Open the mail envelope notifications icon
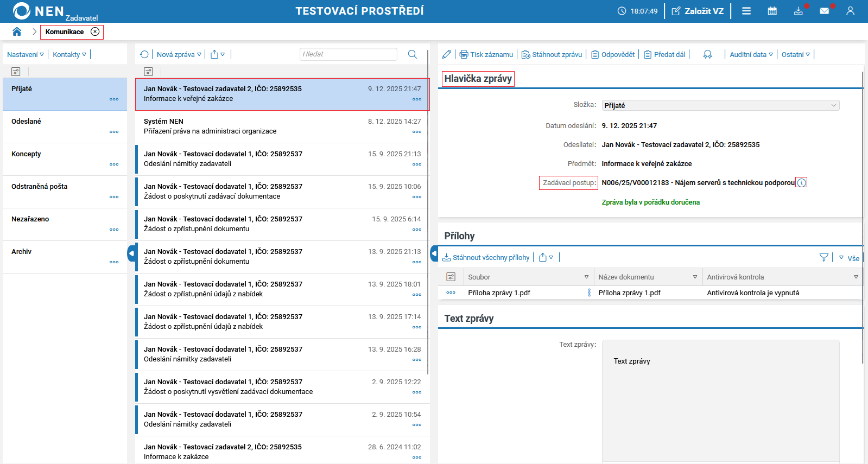Viewport: 868px width, 464px height. (x=824, y=11)
